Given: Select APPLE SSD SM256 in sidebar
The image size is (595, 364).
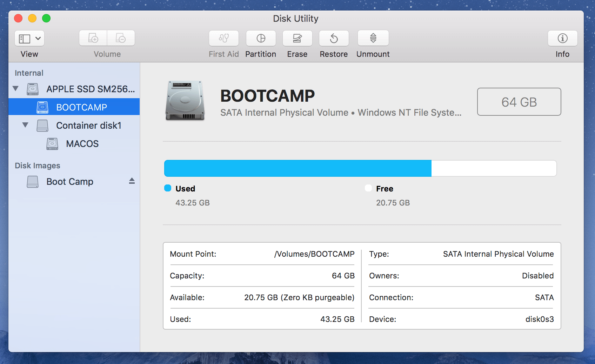Looking at the screenshot, I should tap(74, 89).
